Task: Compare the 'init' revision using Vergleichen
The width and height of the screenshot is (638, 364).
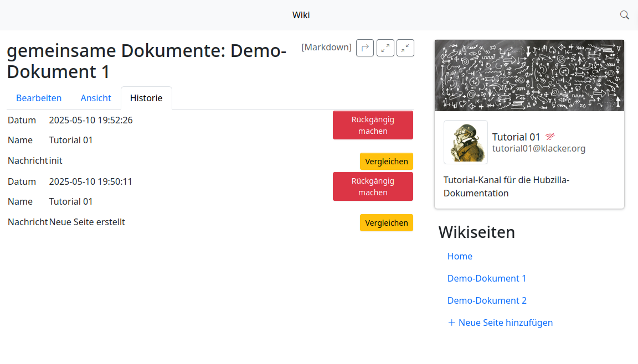Action: (387, 162)
